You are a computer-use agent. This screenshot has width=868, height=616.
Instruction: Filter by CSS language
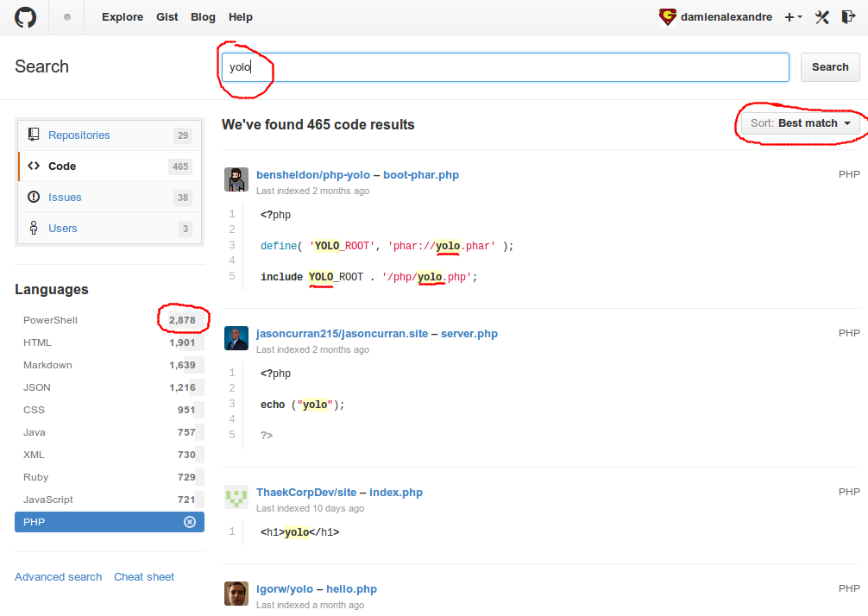[110, 410]
